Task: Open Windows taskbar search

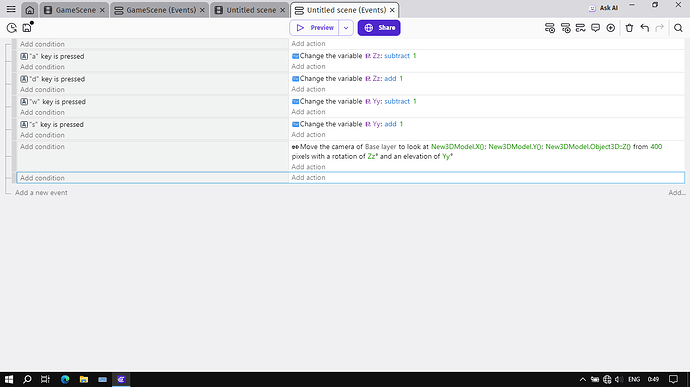Action: click(27, 380)
